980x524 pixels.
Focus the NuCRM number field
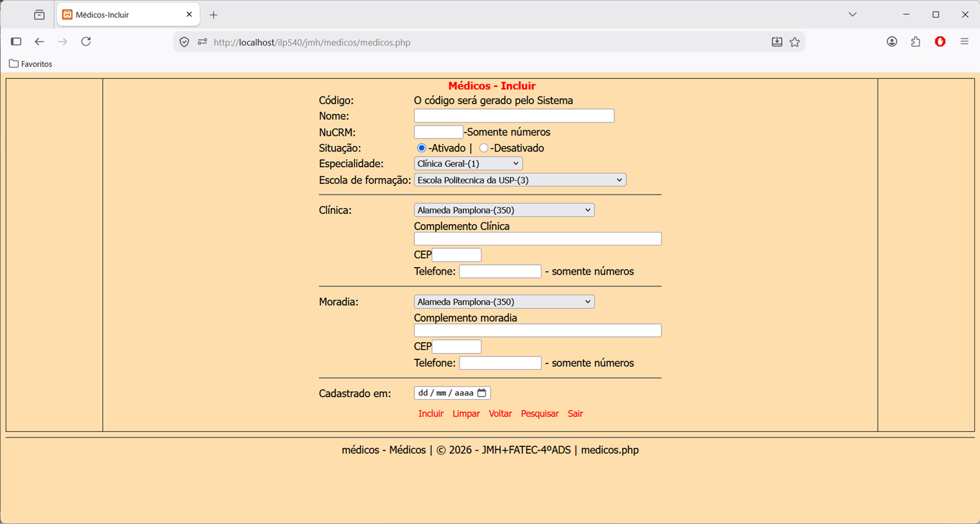(439, 132)
